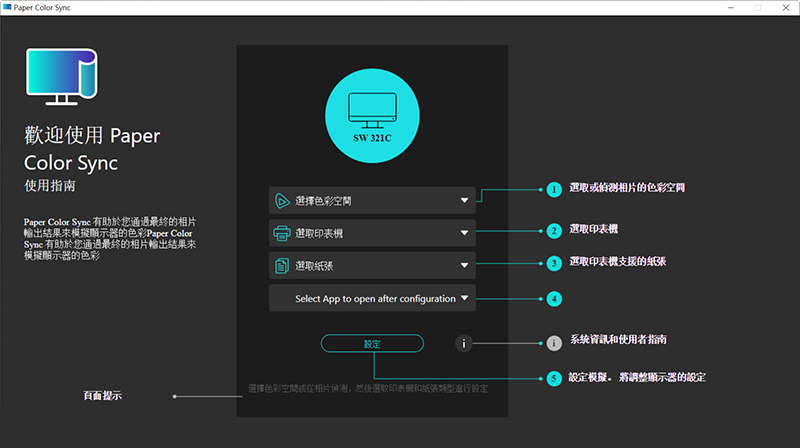This screenshot has height=448, width=800.
Task: Click the numbered marker 3 for supported paper
Action: (x=554, y=264)
